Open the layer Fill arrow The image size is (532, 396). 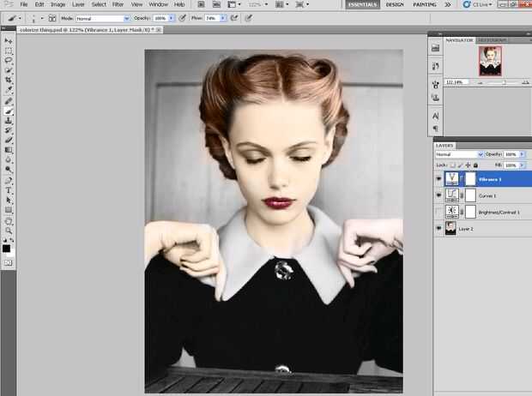click(523, 165)
